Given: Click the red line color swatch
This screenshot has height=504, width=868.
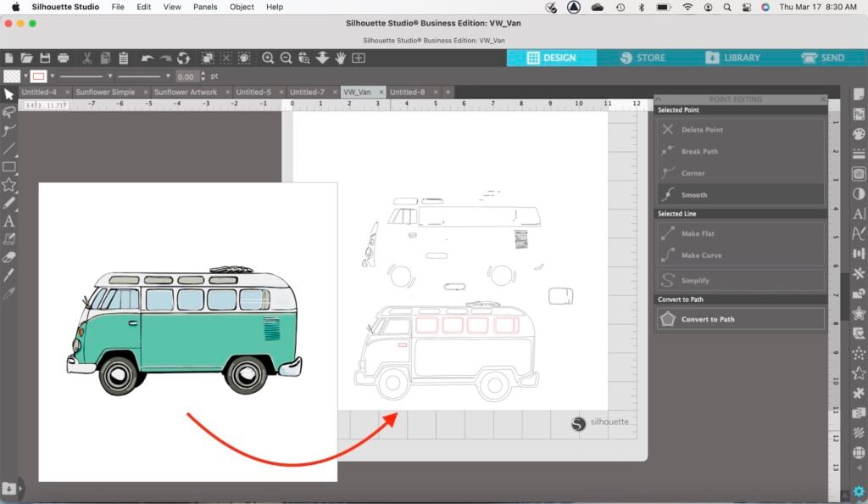Looking at the screenshot, I should [38, 76].
